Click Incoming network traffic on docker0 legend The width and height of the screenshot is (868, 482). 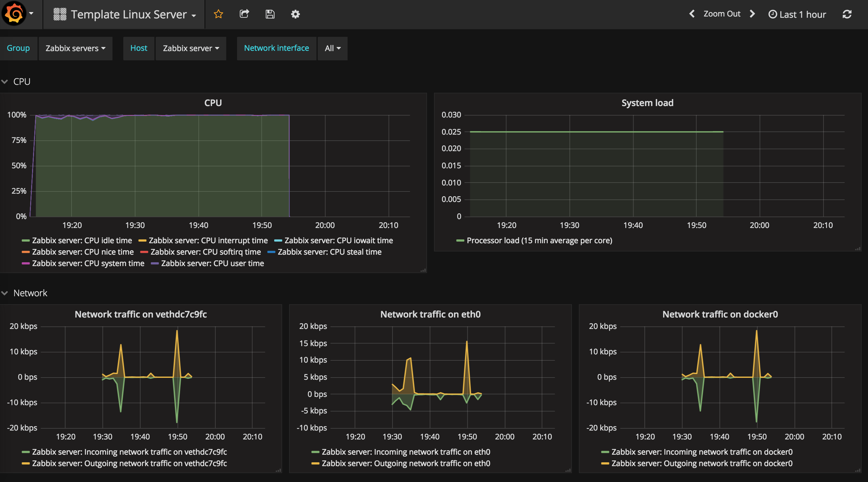click(x=702, y=452)
